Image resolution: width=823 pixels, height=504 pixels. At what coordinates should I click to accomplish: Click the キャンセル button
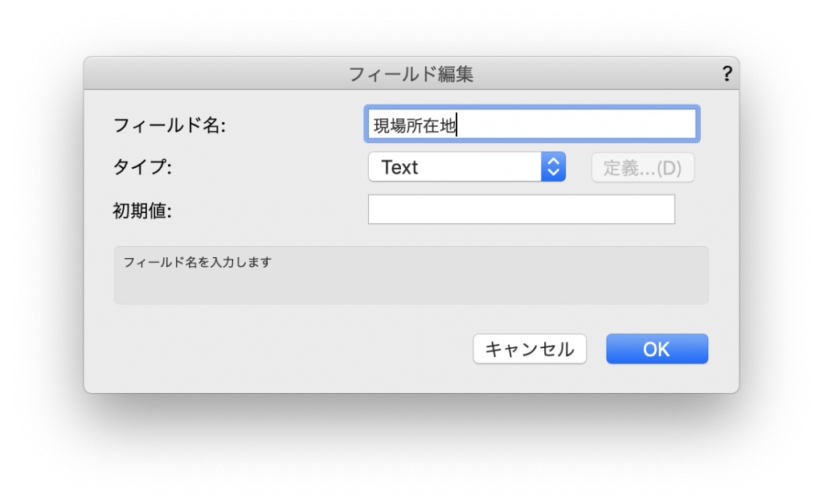tap(529, 349)
